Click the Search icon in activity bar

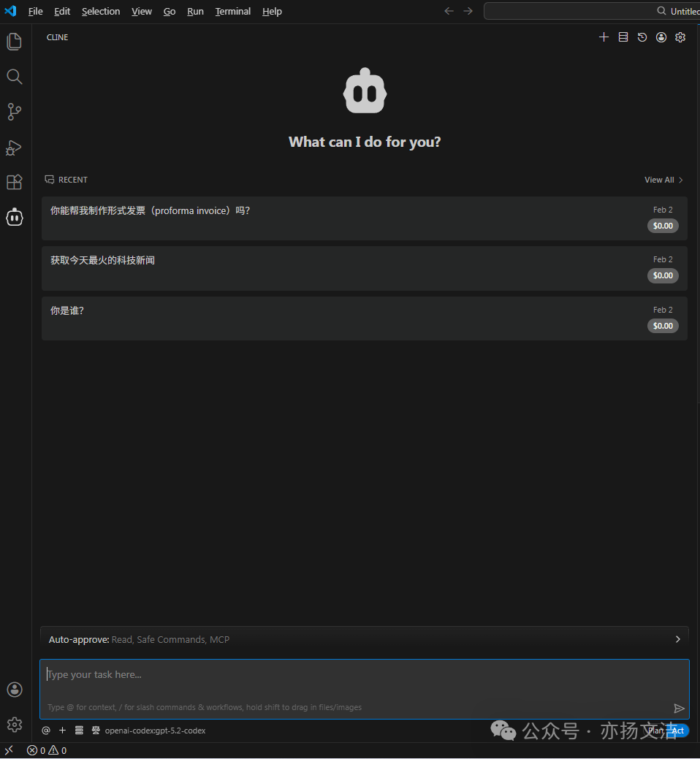coord(14,76)
